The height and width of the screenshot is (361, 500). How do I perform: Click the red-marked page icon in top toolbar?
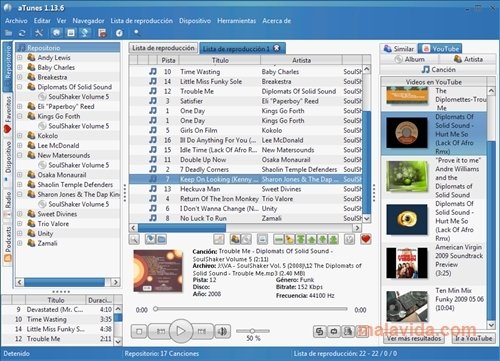pyautogui.click(x=102, y=33)
